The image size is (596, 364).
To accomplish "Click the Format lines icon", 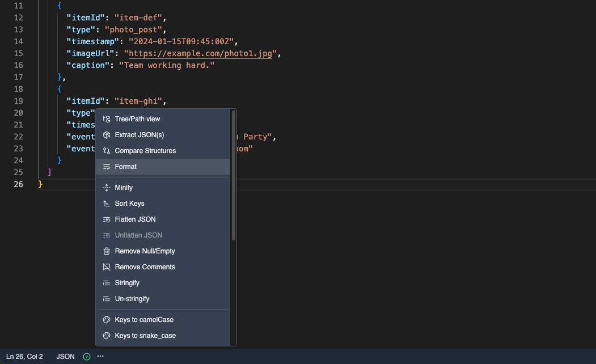I will click(107, 167).
